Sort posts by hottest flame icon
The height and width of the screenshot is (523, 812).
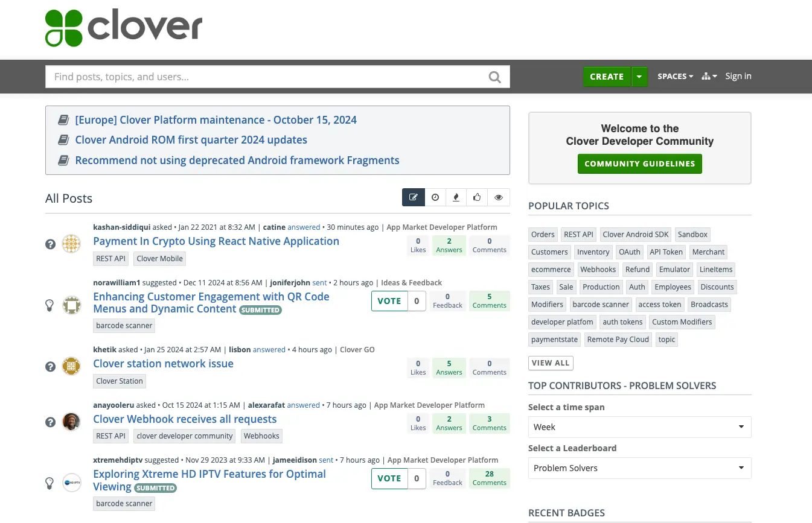click(456, 197)
